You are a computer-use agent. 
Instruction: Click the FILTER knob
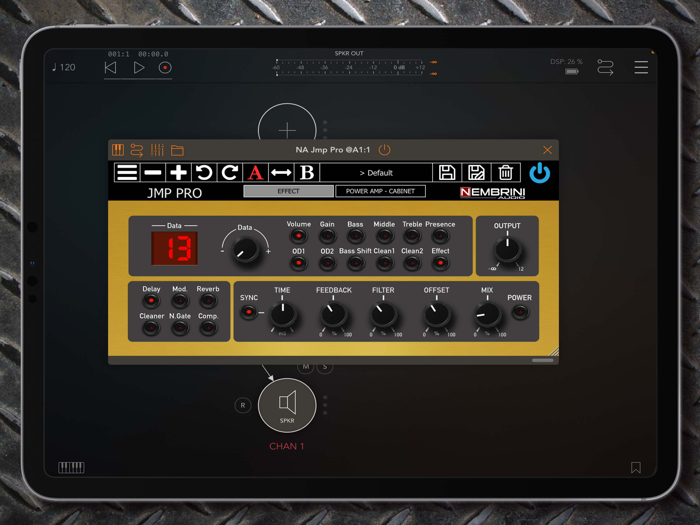coord(383,314)
